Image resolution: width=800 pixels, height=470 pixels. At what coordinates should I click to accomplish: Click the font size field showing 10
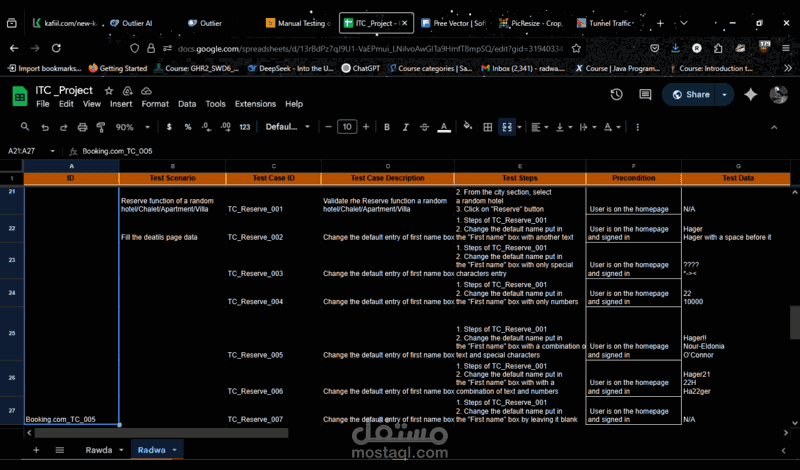point(347,127)
